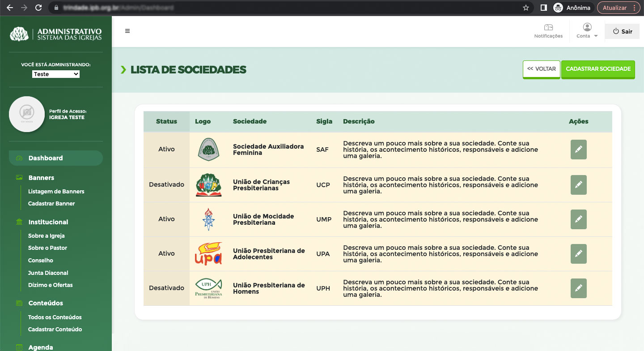Click the Igreja Teste profile picture
Screen dimensions: 644x351
pos(27,114)
